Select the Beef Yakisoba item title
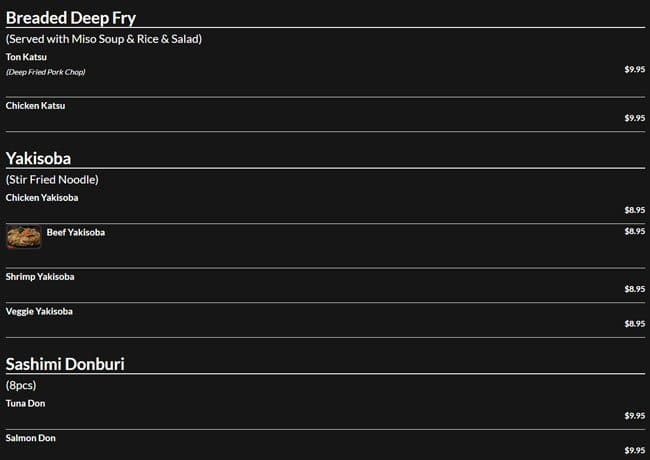This screenshot has height=460, width=650. pos(76,232)
